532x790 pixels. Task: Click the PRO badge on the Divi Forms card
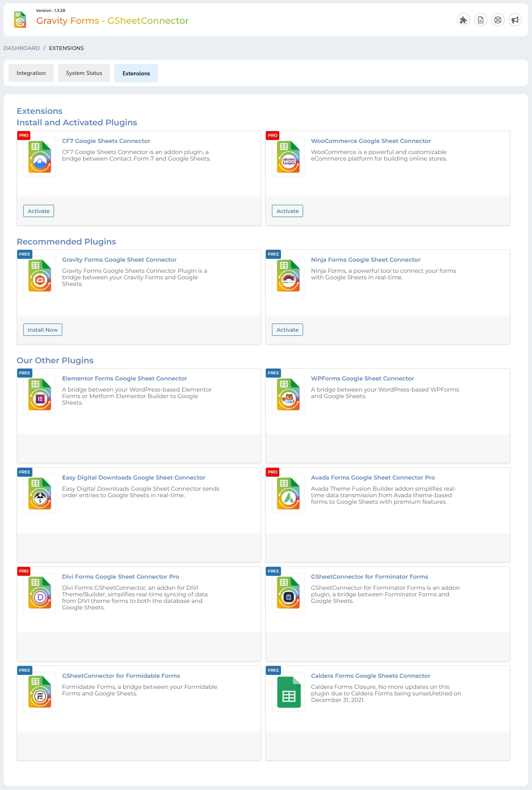coord(24,571)
